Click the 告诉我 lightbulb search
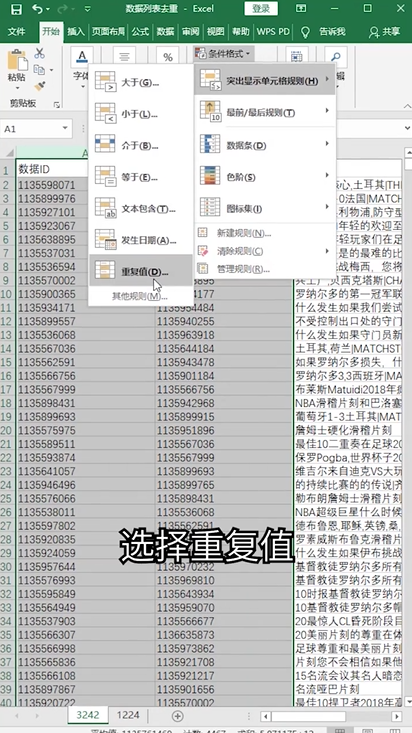Image resolution: width=412 pixels, height=733 pixels. (x=324, y=32)
